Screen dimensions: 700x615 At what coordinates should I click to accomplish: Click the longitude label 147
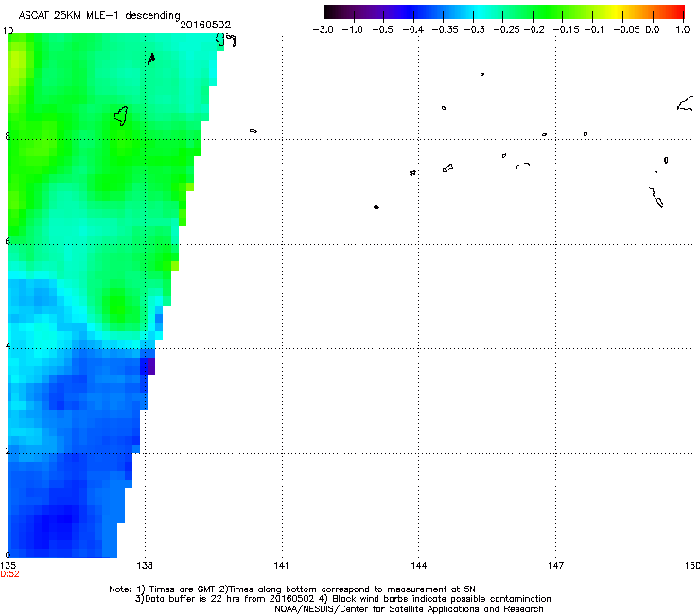(556, 566)
